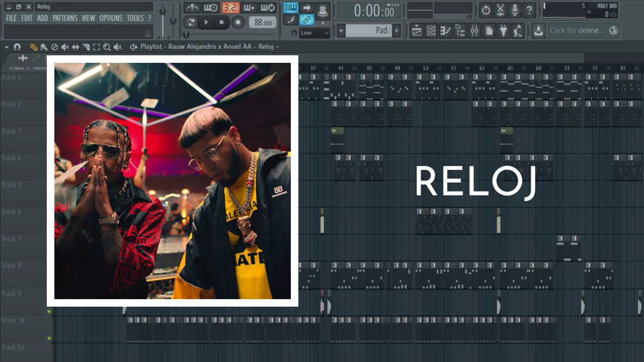This screenshot has height=362, width=644.
Task: Open the Channel rack icon
Action: [x=431, y=31]
